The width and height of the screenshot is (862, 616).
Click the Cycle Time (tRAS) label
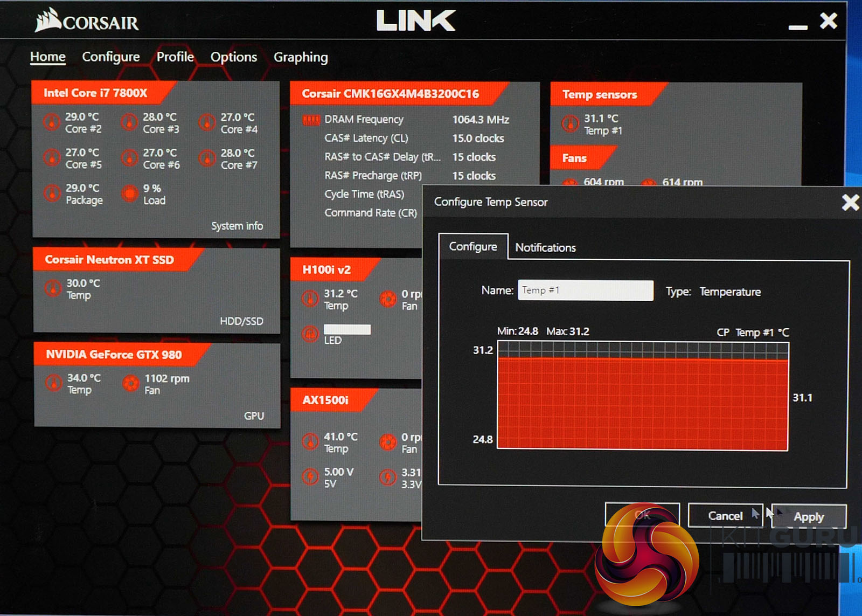pos(364,194)
